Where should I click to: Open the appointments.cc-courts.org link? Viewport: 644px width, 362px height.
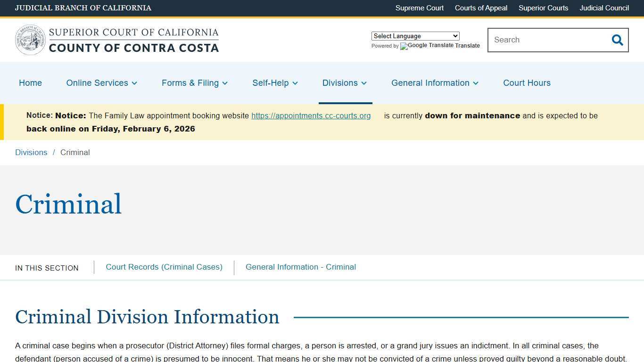(311, 115)
